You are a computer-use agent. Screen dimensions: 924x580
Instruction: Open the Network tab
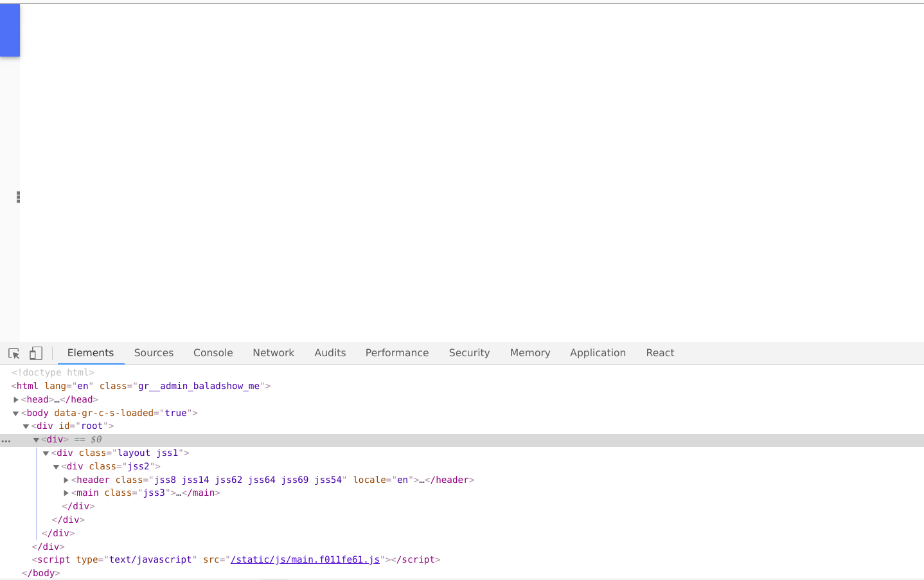[x=273, y=352]
